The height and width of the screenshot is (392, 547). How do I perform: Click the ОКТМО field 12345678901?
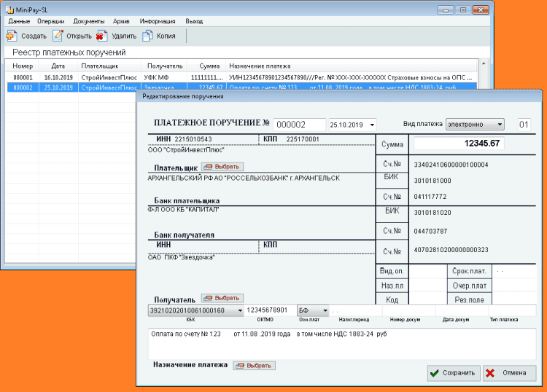click(x=270, y=310)
